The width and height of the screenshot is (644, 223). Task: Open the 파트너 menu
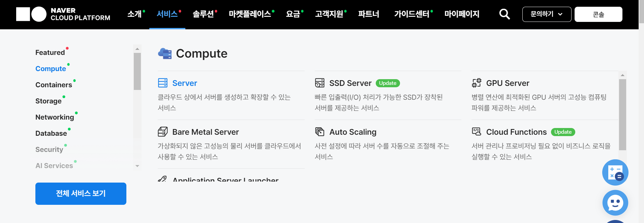pos(369,14)
